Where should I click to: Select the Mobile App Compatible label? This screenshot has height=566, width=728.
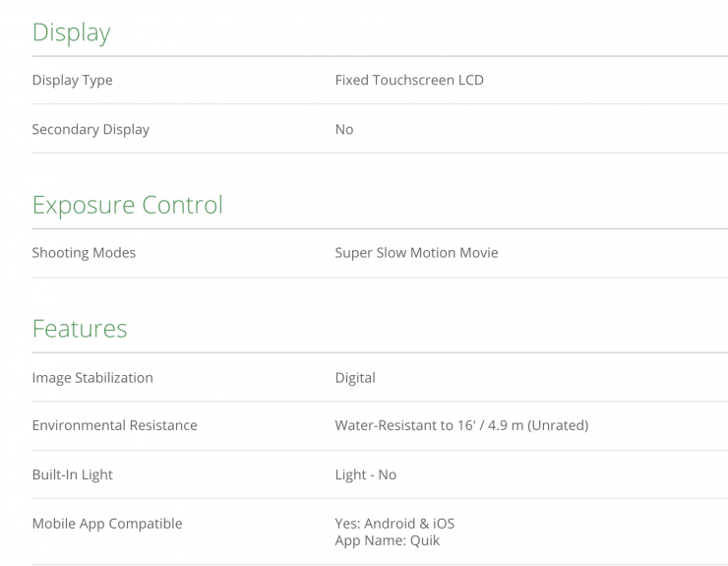pyautogui.click(x=106, y=524)
